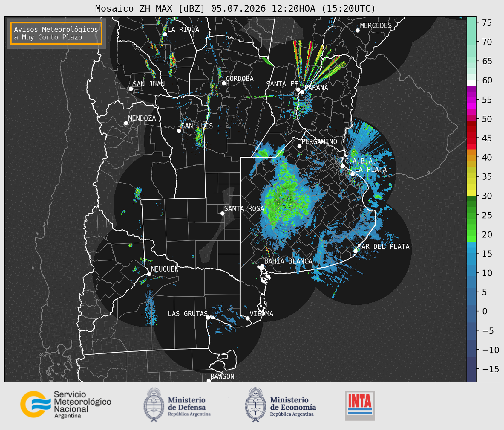
Task: Click the Servicio Meteorológico Nacional logo
Action: [x=65, y=404]
